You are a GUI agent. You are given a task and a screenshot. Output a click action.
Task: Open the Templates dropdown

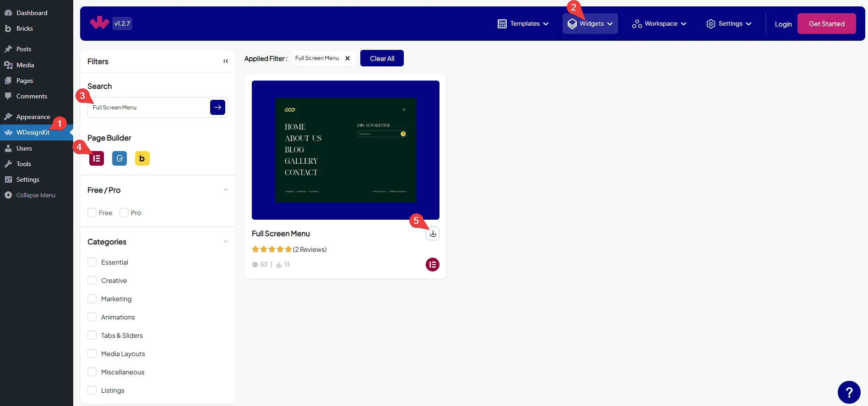[523, 24]
